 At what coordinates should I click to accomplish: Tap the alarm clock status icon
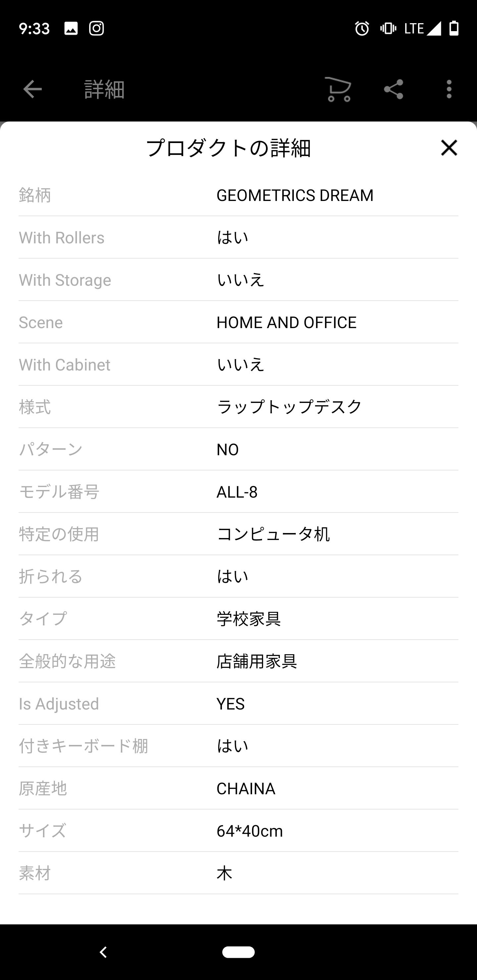pos(362,28)
